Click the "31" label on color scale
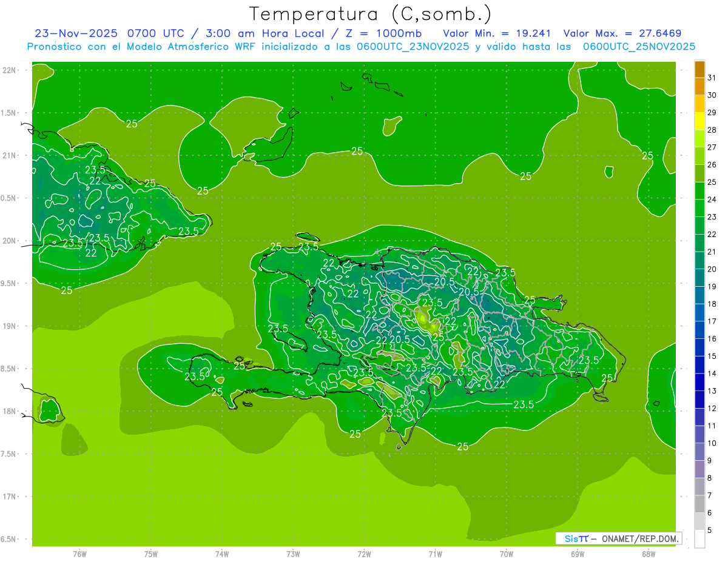This screenshot has height=562, width=728. (x=712, y=78)
